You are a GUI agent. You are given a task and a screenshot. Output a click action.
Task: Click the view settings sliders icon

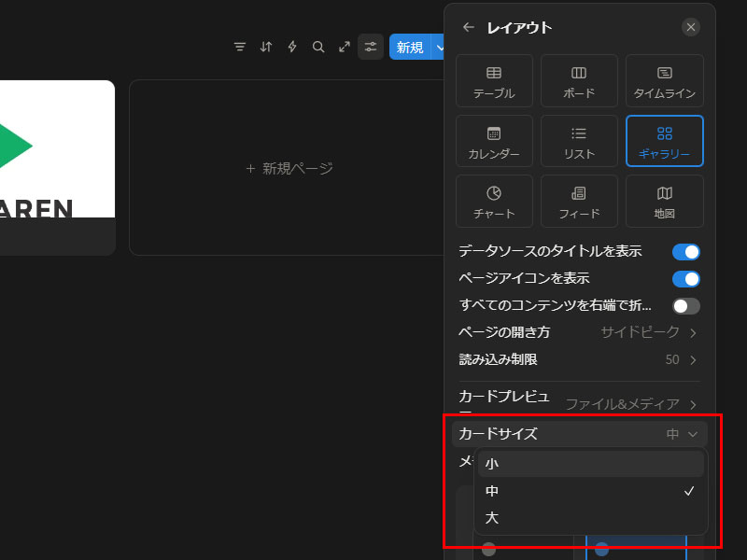click(371, 47)
